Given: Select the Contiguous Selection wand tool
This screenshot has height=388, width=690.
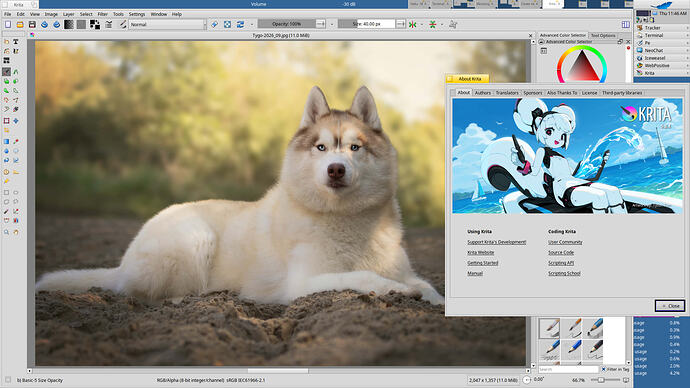Looking at the screenshot, I should tap(6, 212).
